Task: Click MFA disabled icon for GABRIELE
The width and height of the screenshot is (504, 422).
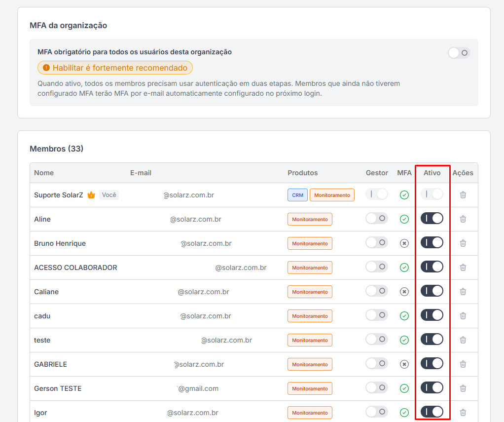Action: click(x=404, y=364)
